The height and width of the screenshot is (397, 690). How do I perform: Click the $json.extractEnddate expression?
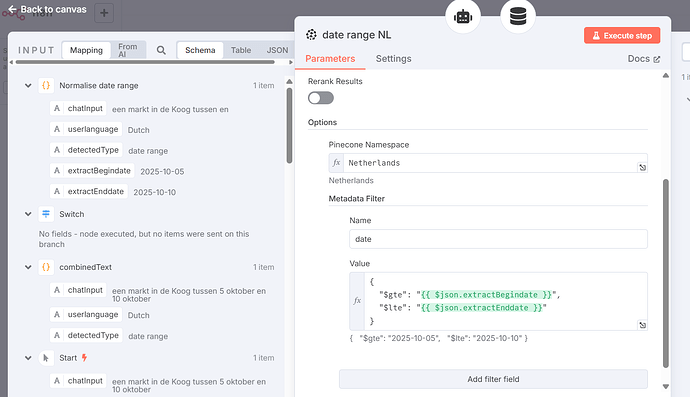[x=481, y=308]
